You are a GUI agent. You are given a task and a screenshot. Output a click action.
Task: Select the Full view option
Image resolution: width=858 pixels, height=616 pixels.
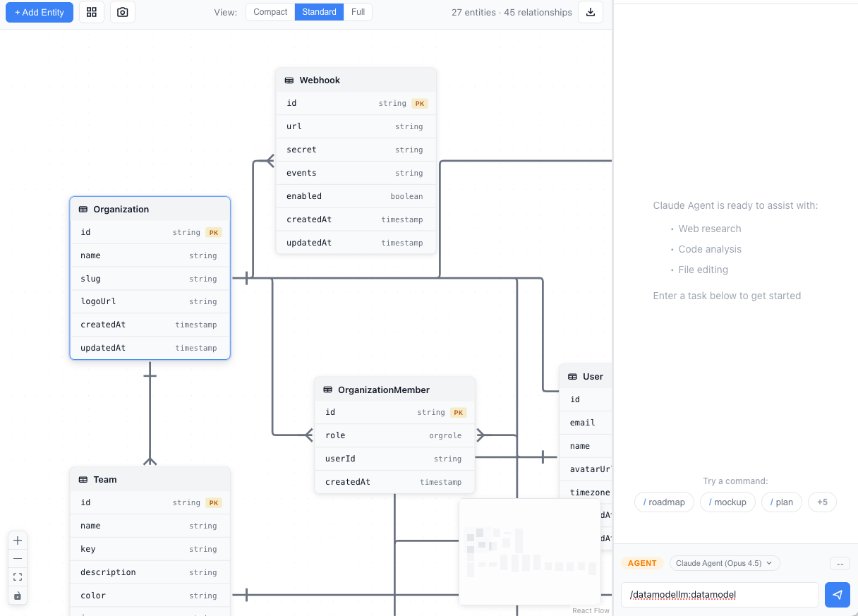pyautogui.click(x=358, y=12)
